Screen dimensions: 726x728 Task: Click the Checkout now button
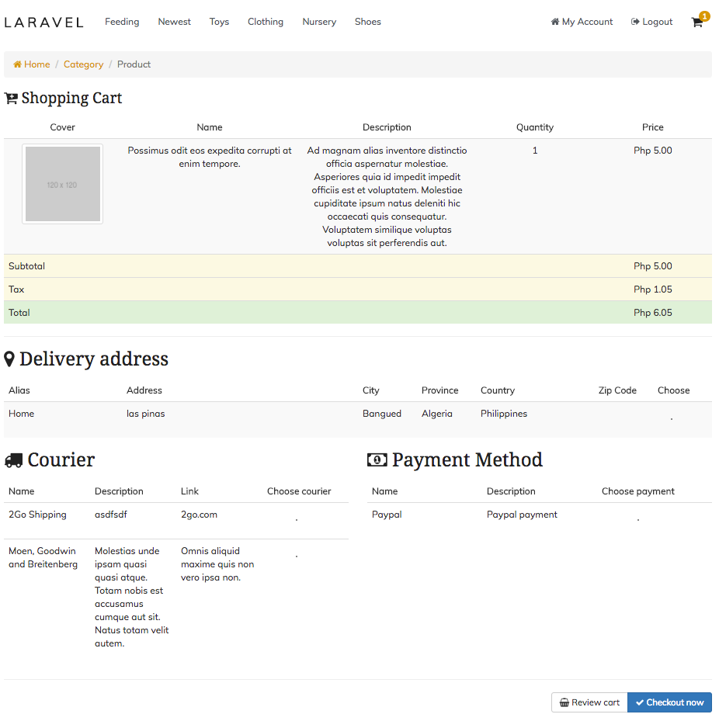pyautogui.click(x=670, y=703)
